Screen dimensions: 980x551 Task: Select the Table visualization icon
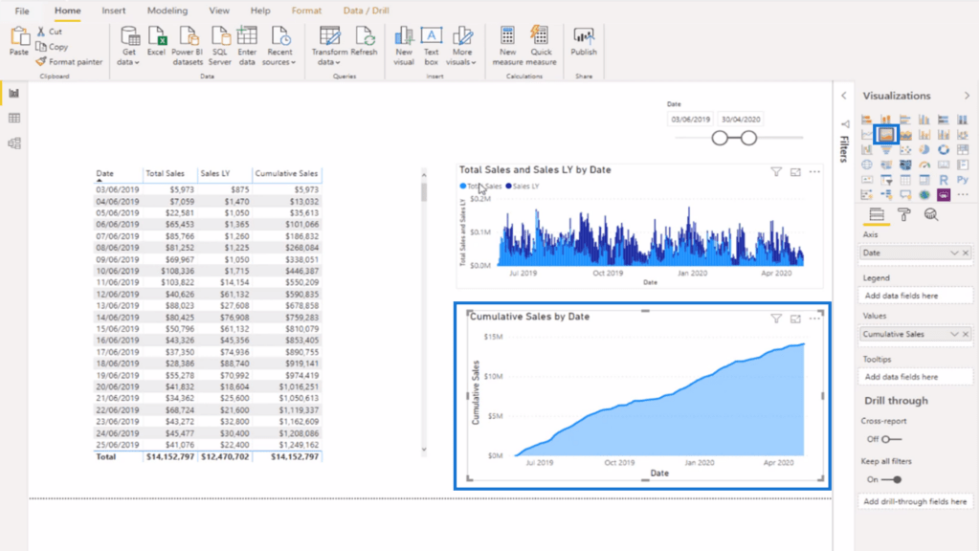tap(905, 180)
